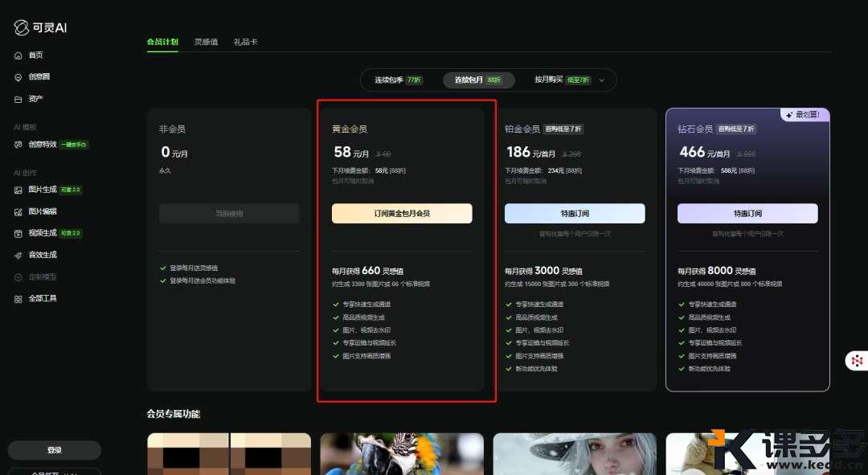Select 视频生成 video generation icon

[x=18, y=234]
